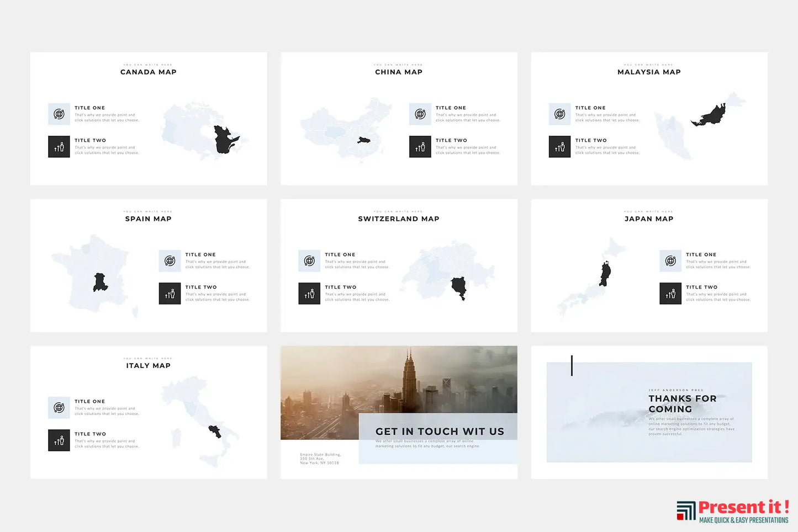
Task: Select the highlighted black region on Canada map
Action: pyautogui.click(x=224, y=141)
